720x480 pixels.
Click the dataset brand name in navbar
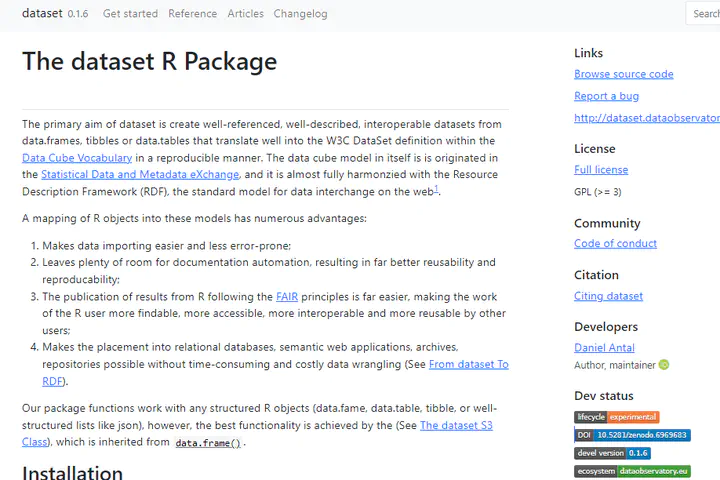click(x=41, y=14)
